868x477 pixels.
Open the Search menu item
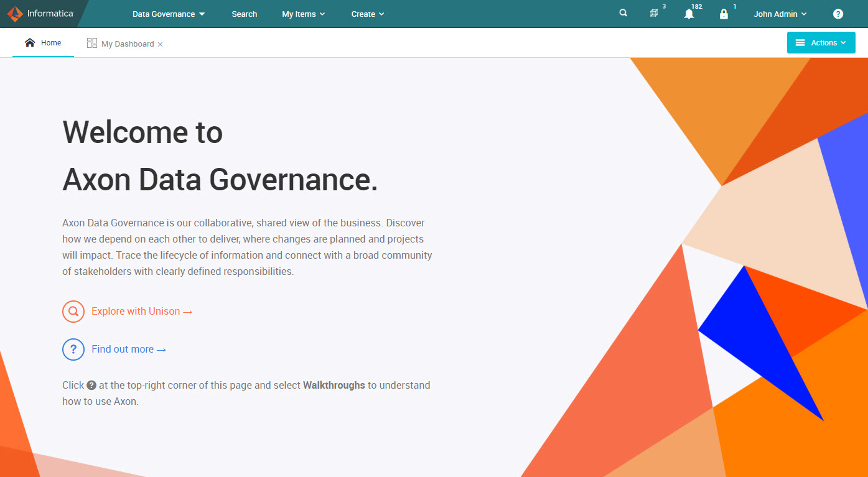245,14
